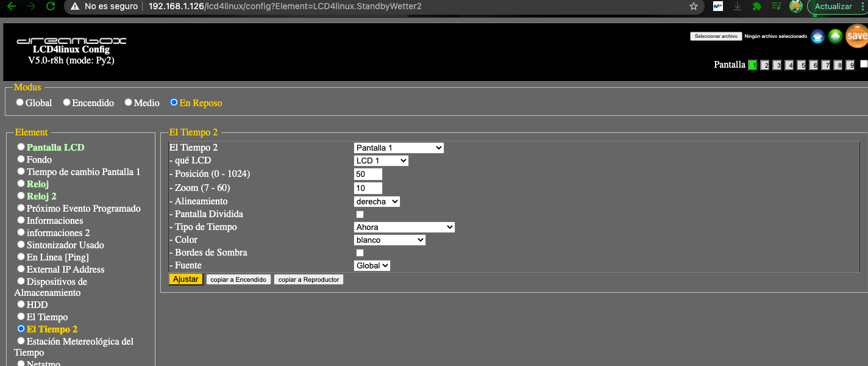Viewport: 868px width, 366px height.
Task: Click the copiar a Encendido button
Action: (x=238, y=279)
